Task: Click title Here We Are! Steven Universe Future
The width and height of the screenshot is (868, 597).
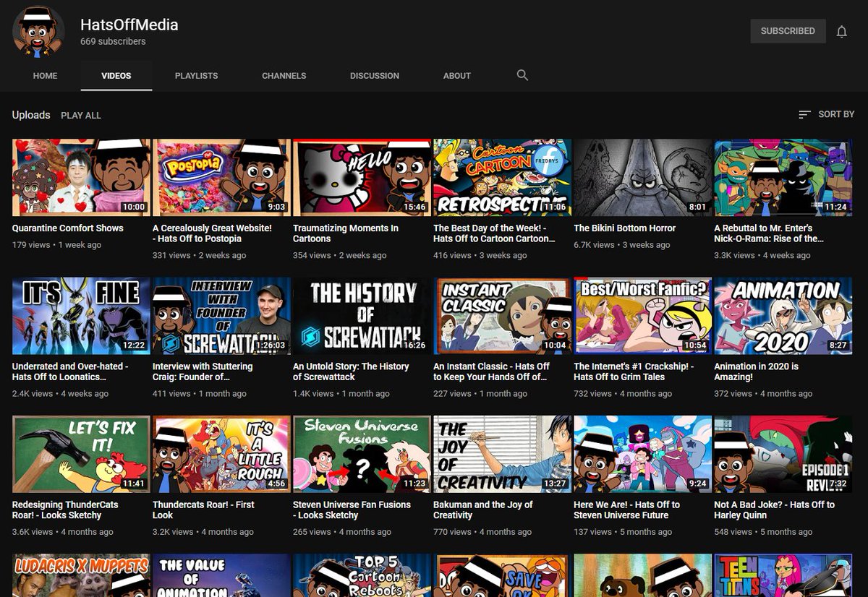Action: click(627, 510)
